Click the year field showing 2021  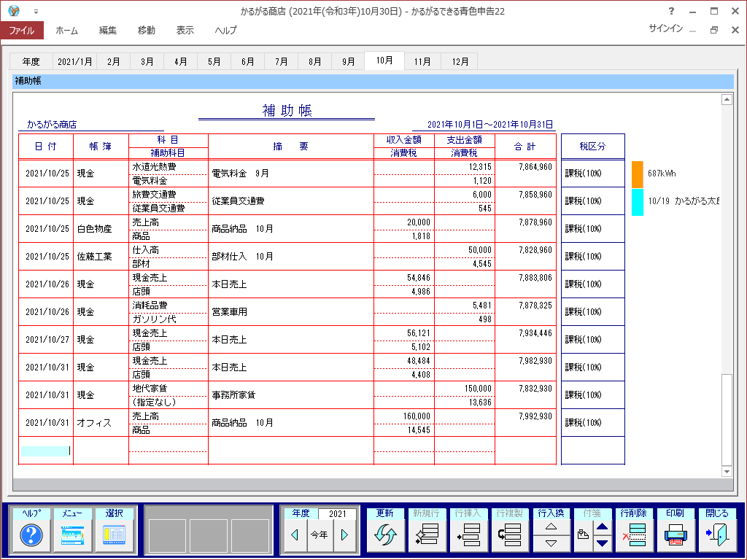click(x=337, y=513)
